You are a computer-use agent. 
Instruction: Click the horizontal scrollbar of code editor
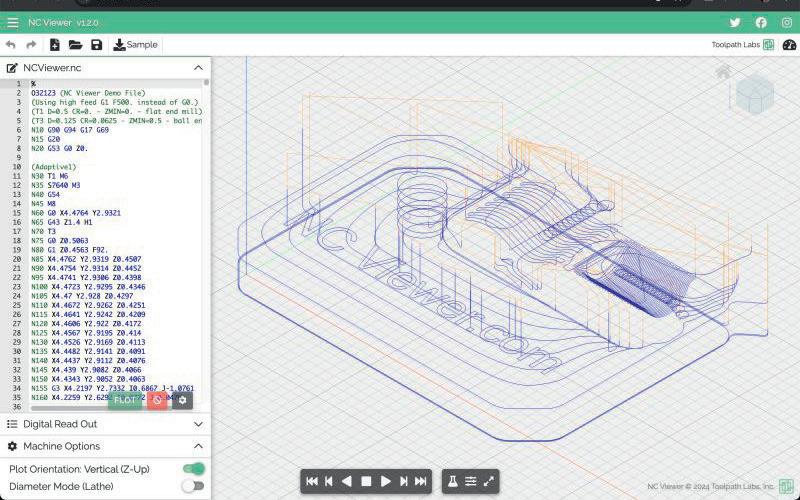(102, 408)
